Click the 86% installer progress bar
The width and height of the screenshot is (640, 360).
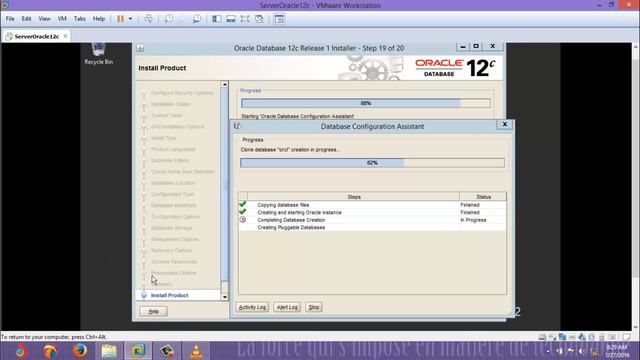(366, 103)
